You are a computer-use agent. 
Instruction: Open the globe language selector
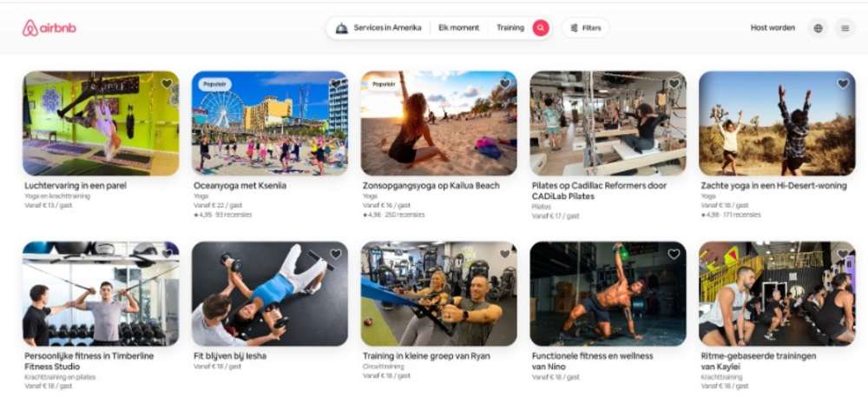click(819, 29)
